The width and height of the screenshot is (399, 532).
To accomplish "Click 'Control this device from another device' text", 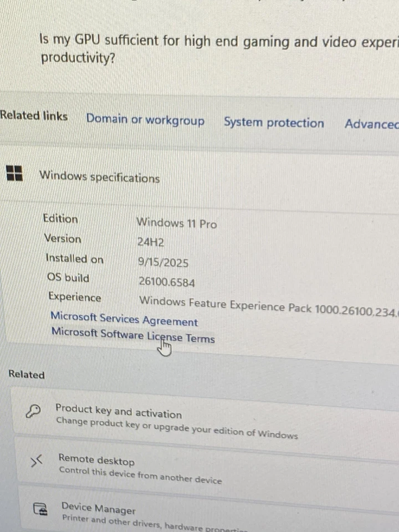I will point(140,475).
